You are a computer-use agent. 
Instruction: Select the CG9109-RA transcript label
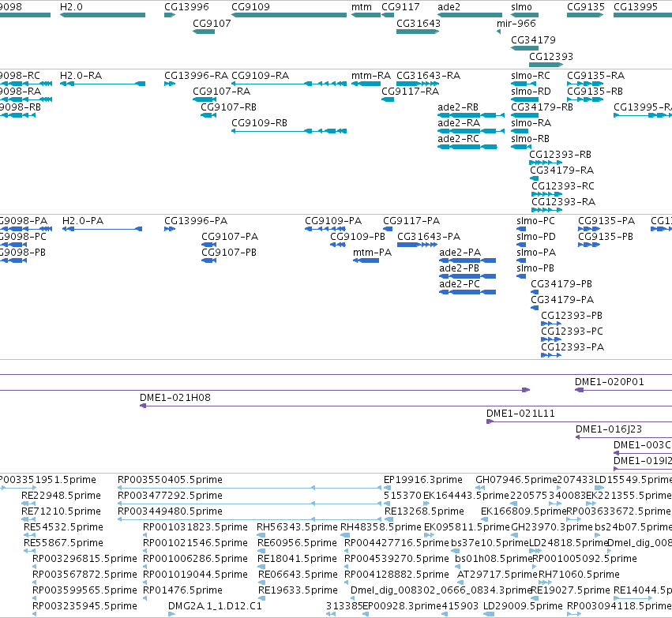pyautogui.click(x=260, y=76)
